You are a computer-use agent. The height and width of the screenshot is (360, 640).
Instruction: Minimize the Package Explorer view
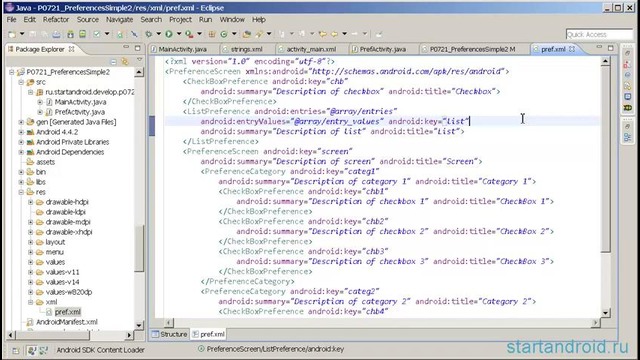click(126, 48)
